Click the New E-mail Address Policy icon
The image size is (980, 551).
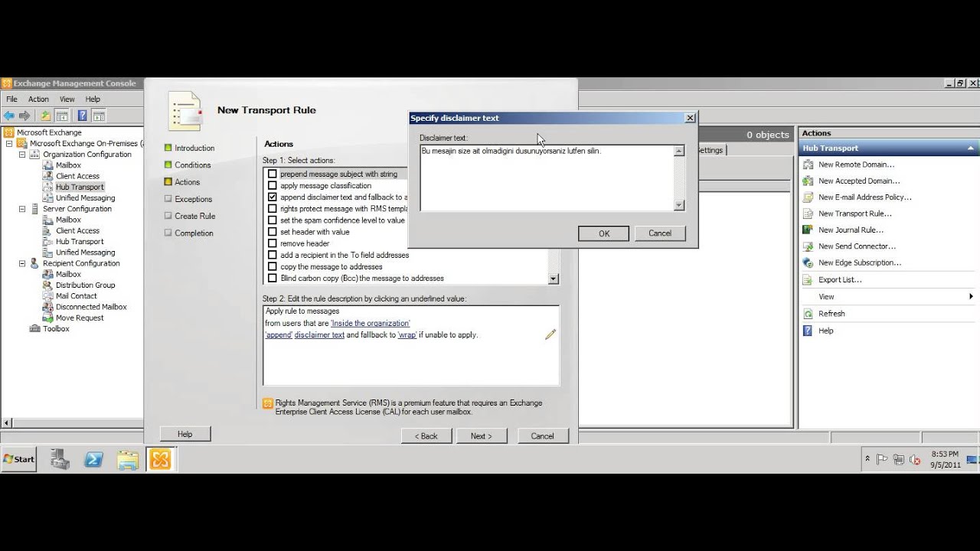[x=808, y=197]
